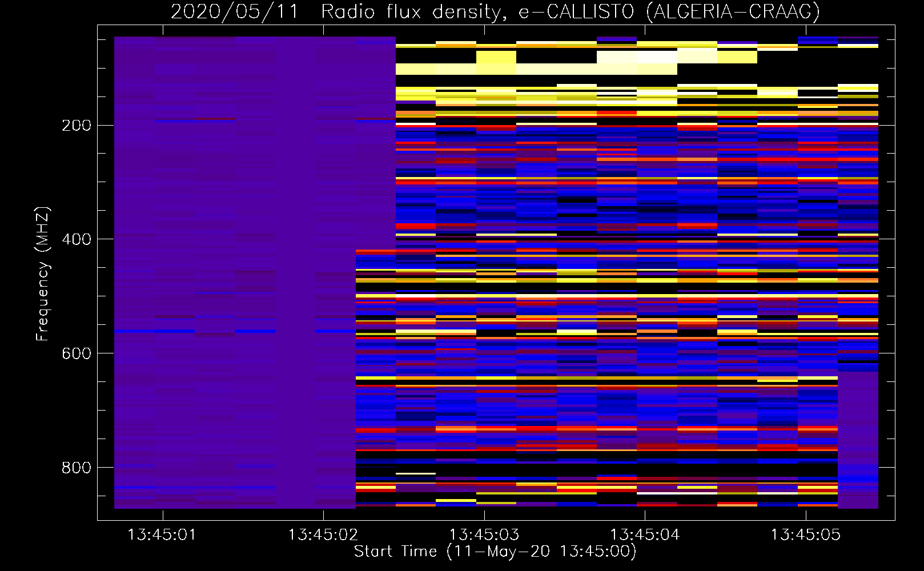Click the "600" frequency tick label
Image resolution: width=924 pixels, height=571 pixels.
tap(77, 354)
